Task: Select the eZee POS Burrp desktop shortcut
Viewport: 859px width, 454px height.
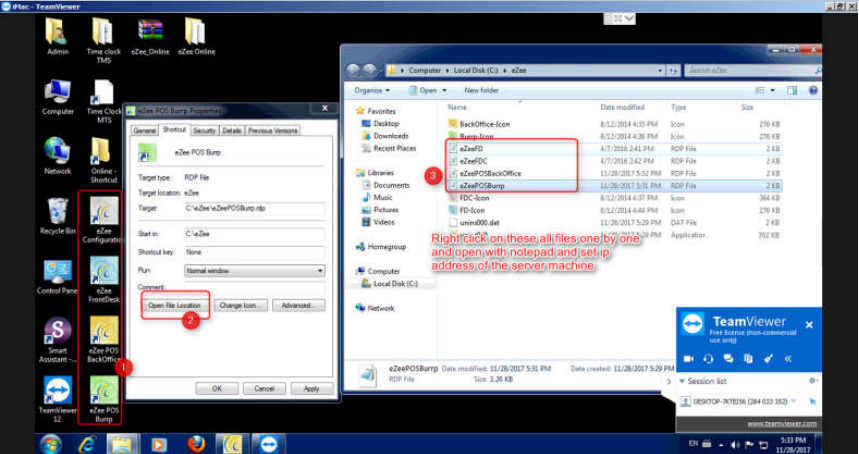Action: pos(104,399)
